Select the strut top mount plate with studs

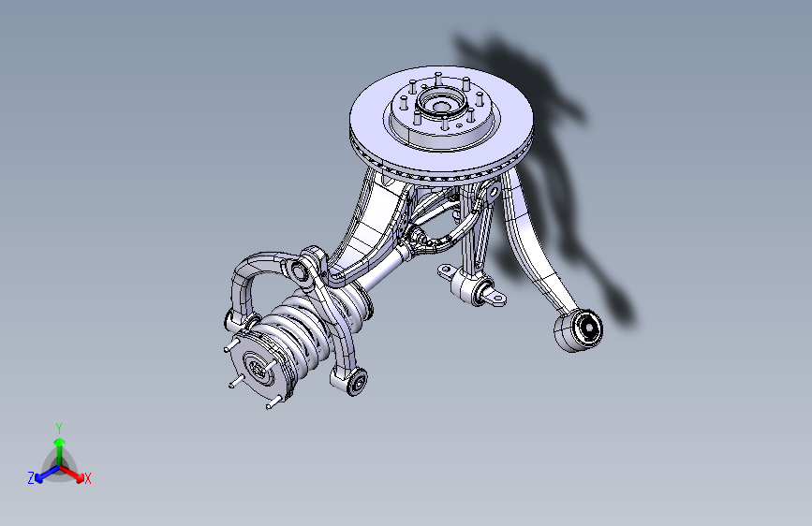(x=258, y=366)
